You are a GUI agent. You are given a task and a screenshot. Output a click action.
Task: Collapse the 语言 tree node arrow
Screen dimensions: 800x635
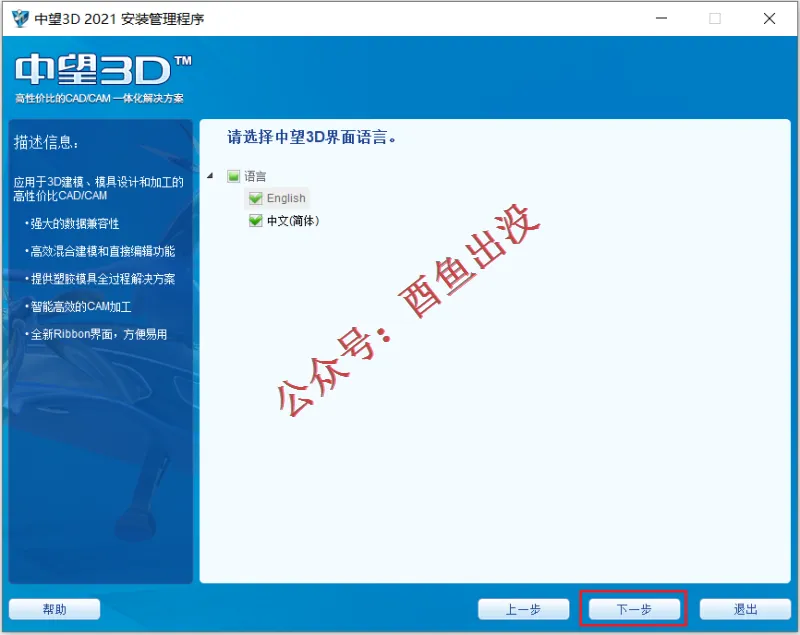[x=210, y=176]
